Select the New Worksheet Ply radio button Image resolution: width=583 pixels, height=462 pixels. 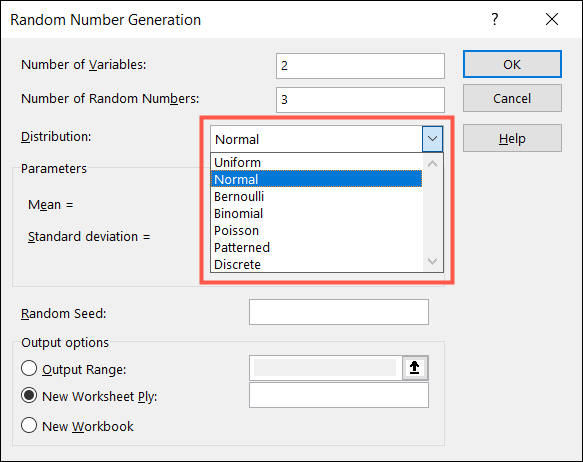click(x=29, y=395)
